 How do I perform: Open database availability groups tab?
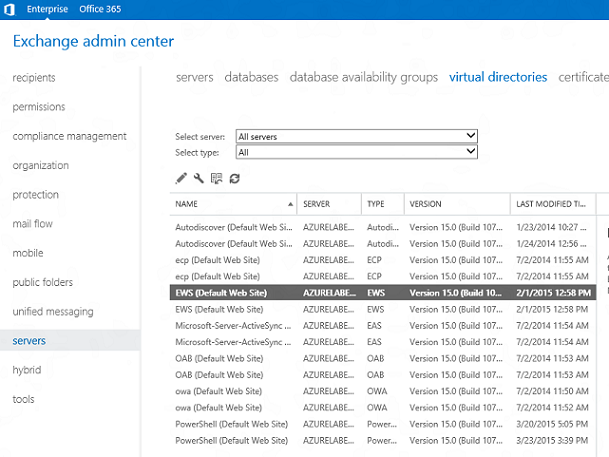pyautogui.click(x=364, y=77)
